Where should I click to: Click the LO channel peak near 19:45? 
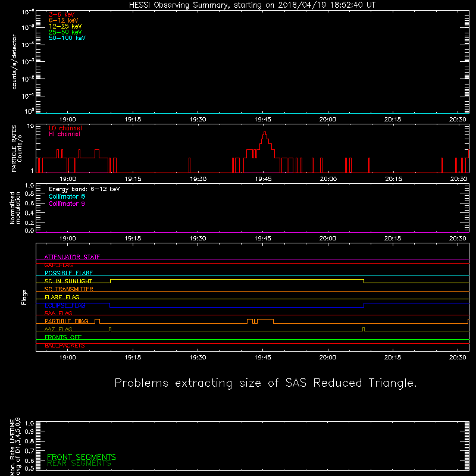click(x=265, y=133)
